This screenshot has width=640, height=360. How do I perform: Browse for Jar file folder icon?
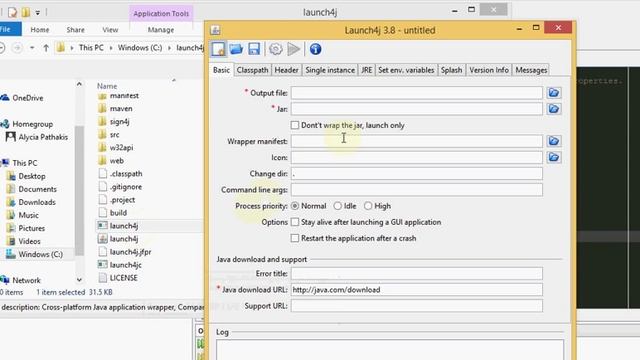click(x=553, y=109)
